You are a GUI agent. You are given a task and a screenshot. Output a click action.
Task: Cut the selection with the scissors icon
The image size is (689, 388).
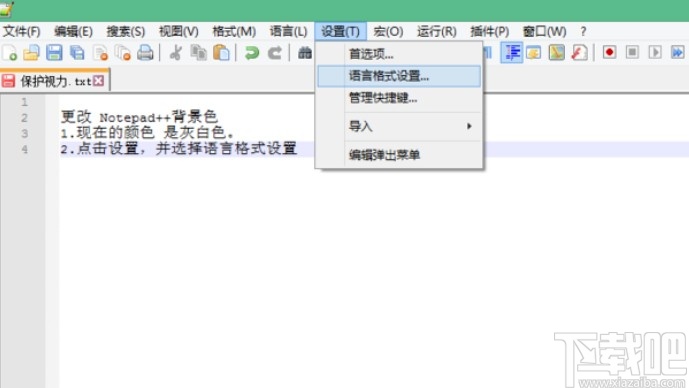click(x=176, y=53)
